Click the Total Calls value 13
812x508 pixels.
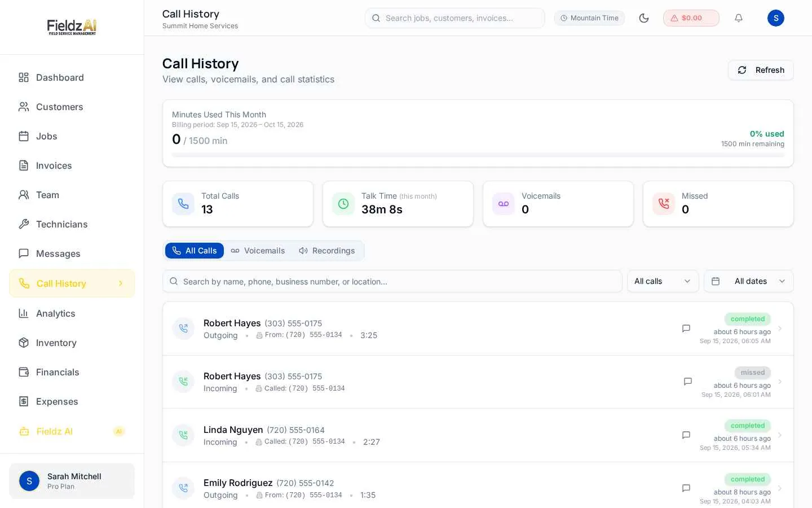207,209
